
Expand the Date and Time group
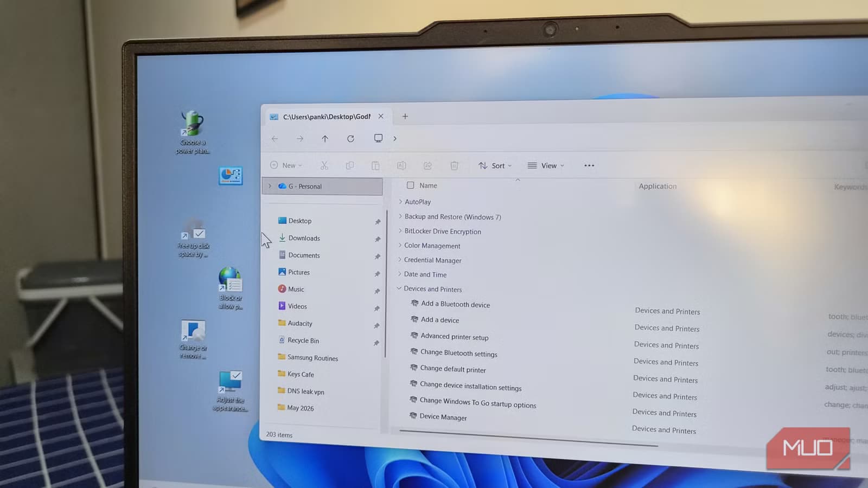[400, 274]
